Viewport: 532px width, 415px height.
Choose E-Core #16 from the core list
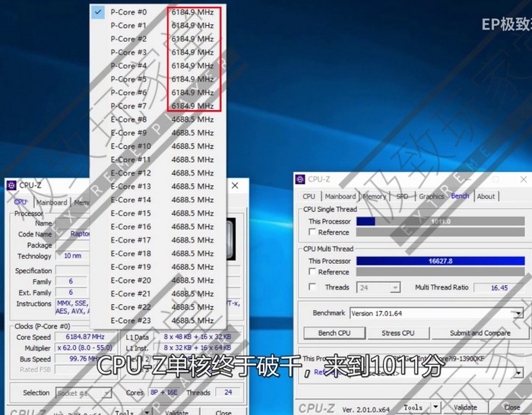pos(131,227)
